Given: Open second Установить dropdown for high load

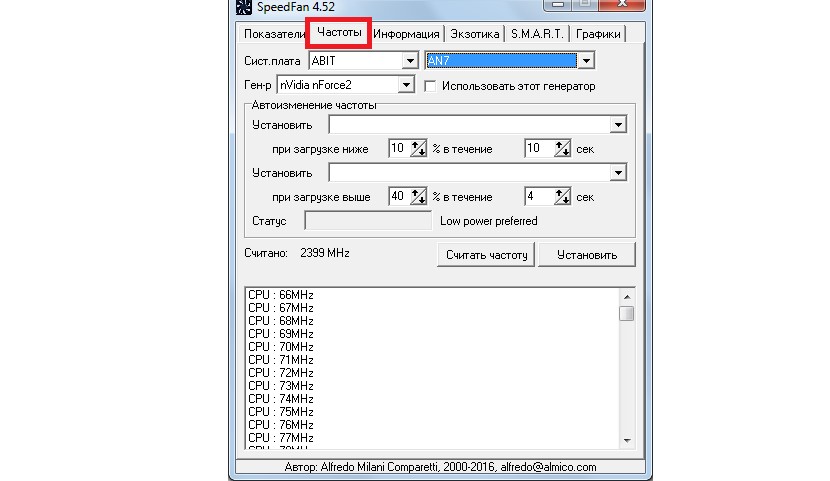Looking at the screenshot, I should [x=618, y=173].
